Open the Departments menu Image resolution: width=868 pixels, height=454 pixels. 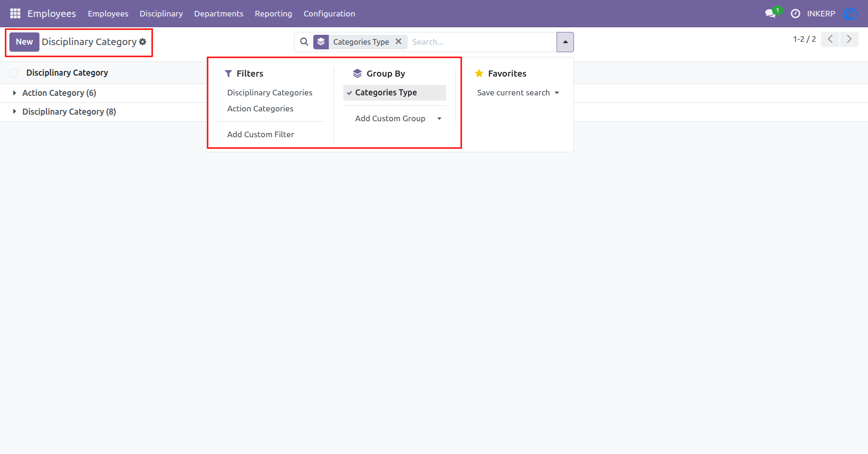pyautogui.click(x=219, y=14)
